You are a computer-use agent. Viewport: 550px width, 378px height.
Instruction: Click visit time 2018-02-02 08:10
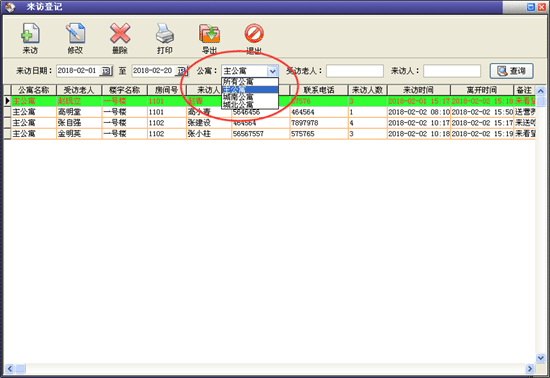pos(418,112)
